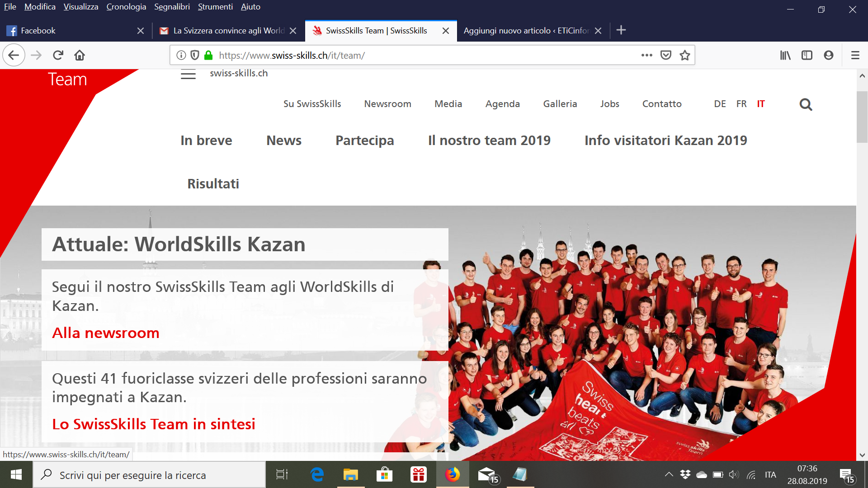Open the Newsroom link
868x488 pixels.
point(387,104)
